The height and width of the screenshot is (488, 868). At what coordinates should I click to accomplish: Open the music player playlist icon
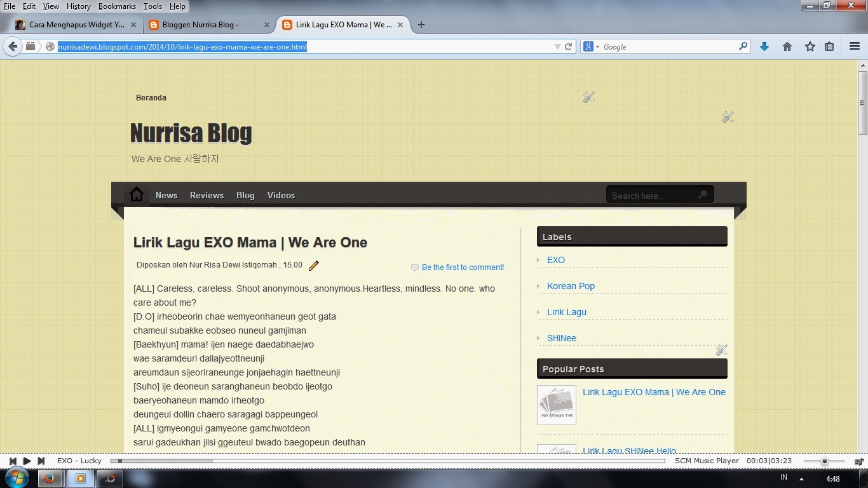coord(859,461)
